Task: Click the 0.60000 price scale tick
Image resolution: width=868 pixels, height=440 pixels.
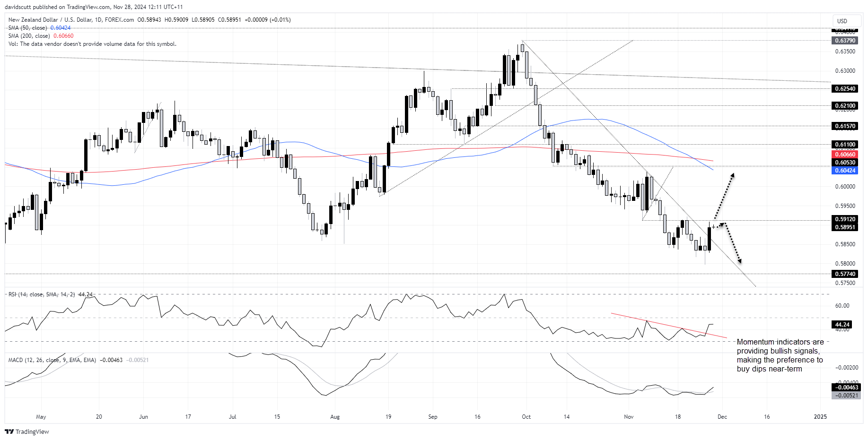Action: pos(845,187)
